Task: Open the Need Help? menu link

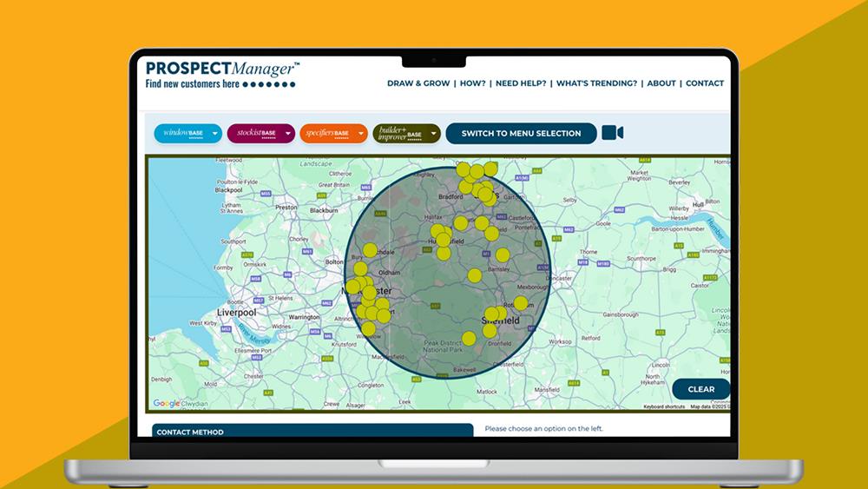Action: point(521,83)
